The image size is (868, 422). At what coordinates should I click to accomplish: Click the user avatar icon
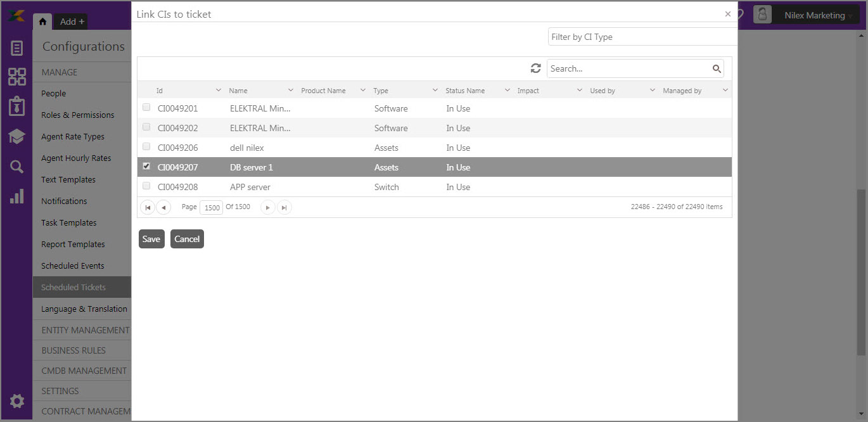coord(763,15)
